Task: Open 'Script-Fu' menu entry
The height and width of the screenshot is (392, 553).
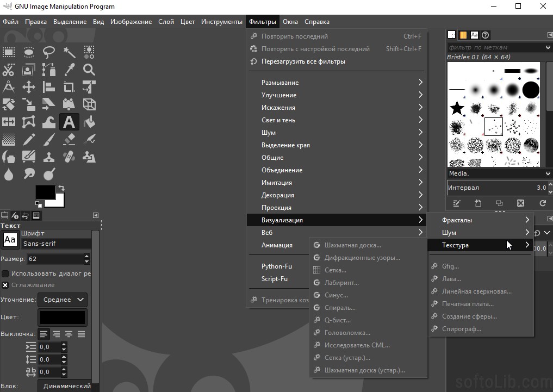Action: pyautogui.click(x=278, y=279)
